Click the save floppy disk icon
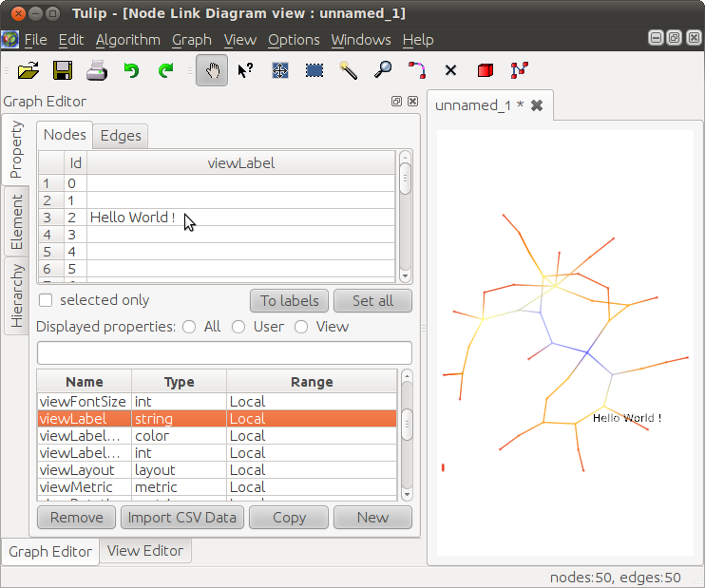The width and height of the screenshot is (705, 588). click(63, 70)
